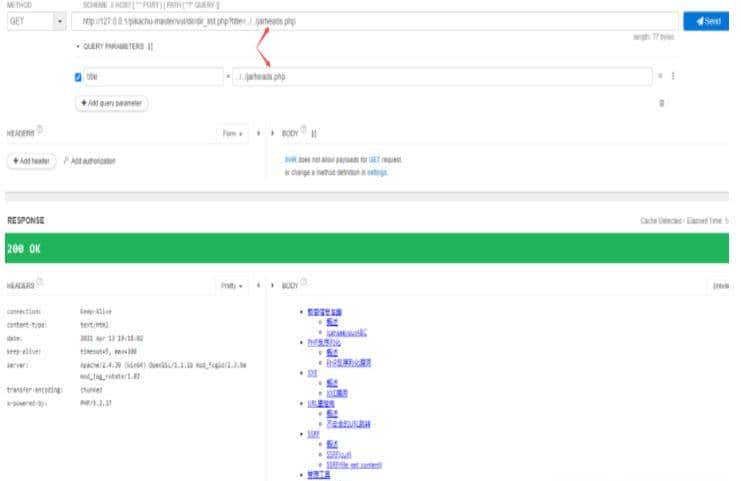The image size is (741, 481).
Task: Open the response headers Pretty dropdown
Action: [232, 286]
